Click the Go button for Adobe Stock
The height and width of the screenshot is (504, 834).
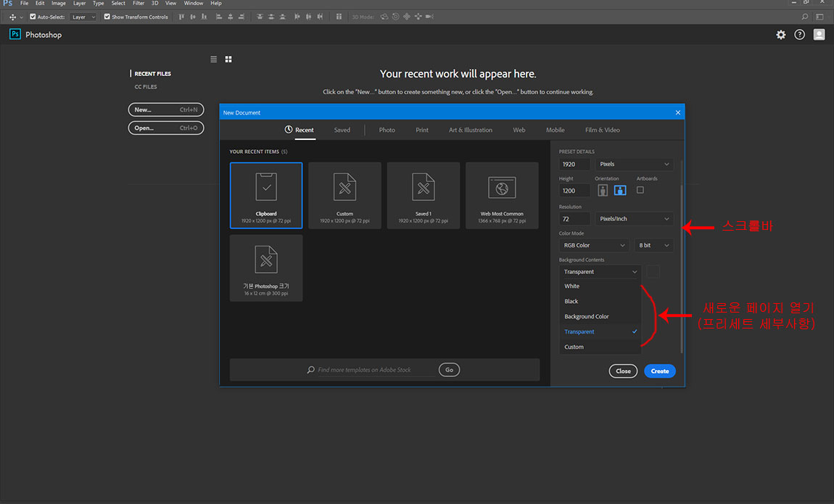tap(450, 370)
